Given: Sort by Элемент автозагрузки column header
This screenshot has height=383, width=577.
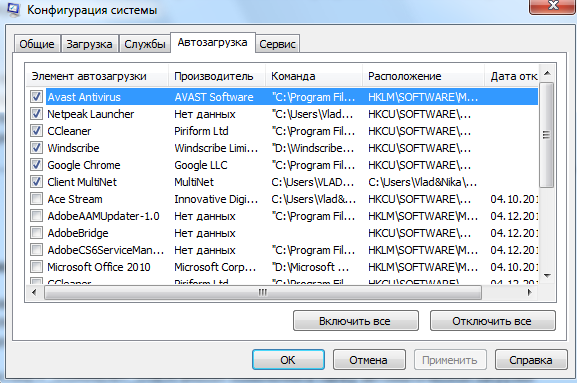Looking at the screenshot, I should click(x=97, y=76).
